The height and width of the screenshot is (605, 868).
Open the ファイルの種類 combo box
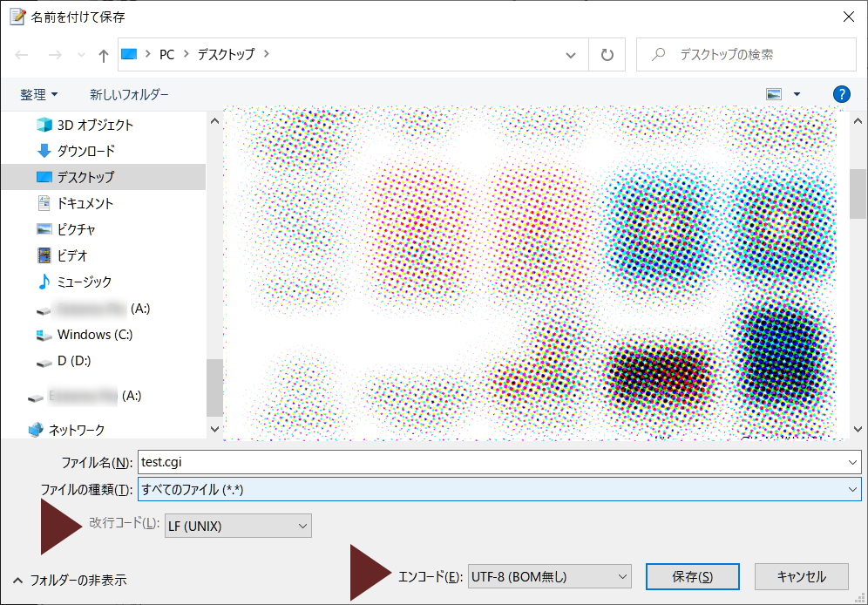tap(499, 489)
